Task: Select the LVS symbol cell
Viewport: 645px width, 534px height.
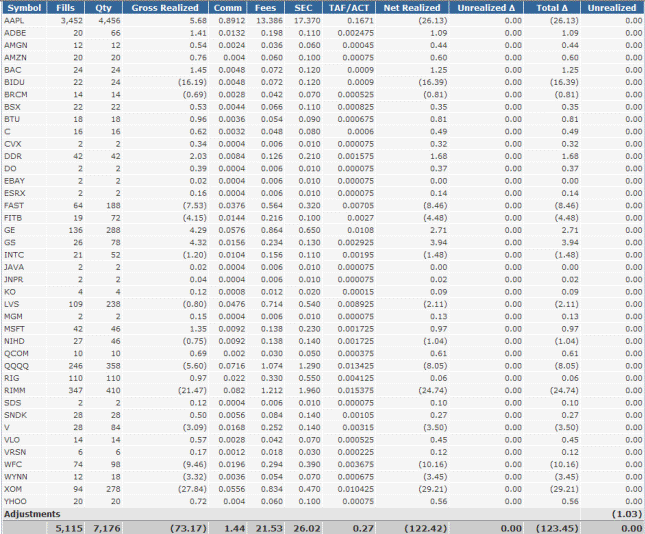Action: [12, 304]
